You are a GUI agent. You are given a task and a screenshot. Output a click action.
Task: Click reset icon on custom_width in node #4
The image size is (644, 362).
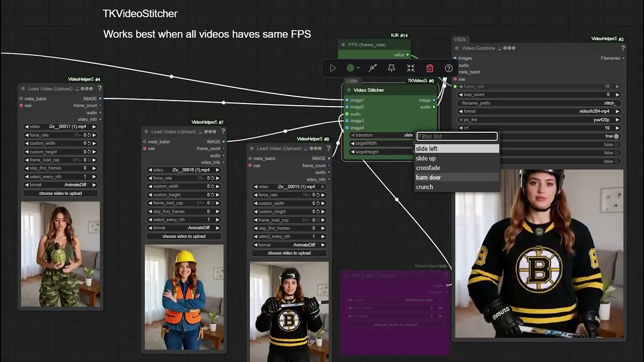89,143
